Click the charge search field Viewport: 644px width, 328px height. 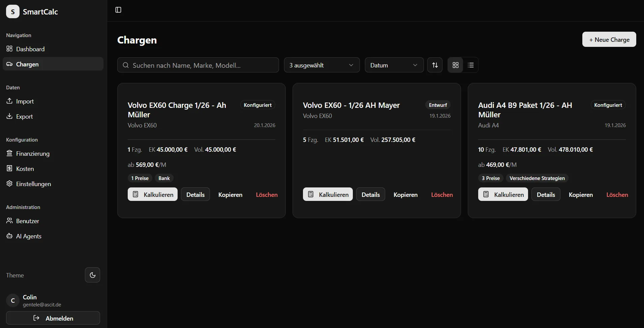(198, 65)
